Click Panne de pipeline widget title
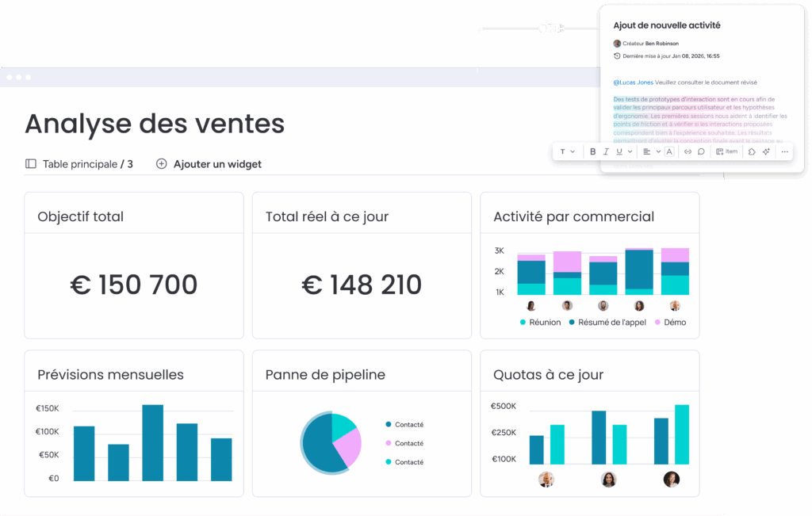 [x=325, y=374]
